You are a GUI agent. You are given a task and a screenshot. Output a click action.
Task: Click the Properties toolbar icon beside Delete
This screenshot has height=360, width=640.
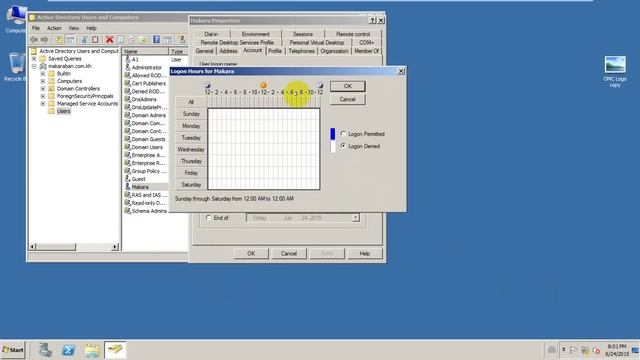pyautogui.click(x=120, y=39)
